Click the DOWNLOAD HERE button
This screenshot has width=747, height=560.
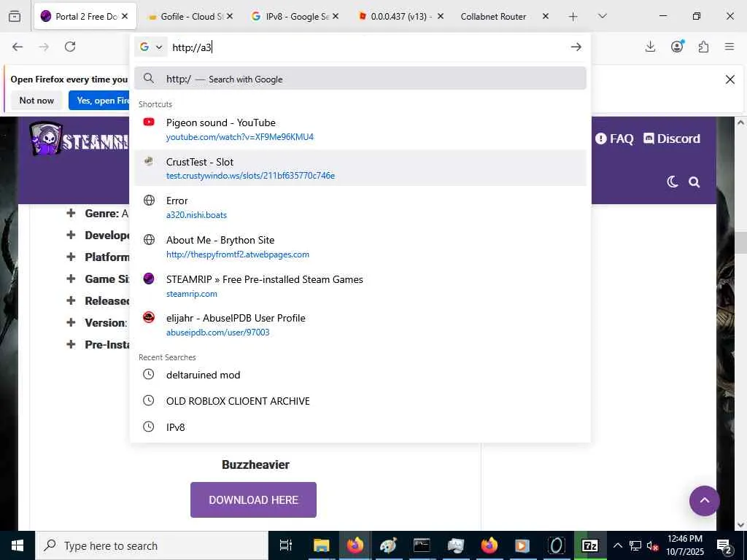(253, 499)
